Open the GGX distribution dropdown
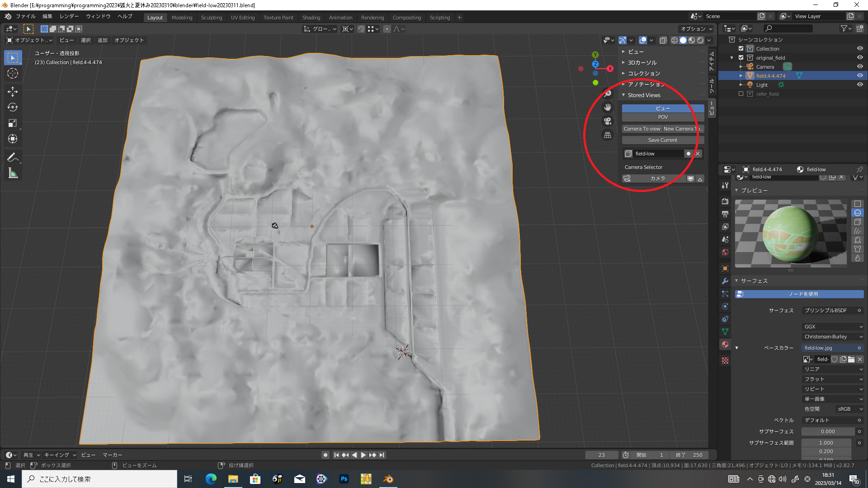The height and width of the screenshot is (488, 868). (833, 326)
